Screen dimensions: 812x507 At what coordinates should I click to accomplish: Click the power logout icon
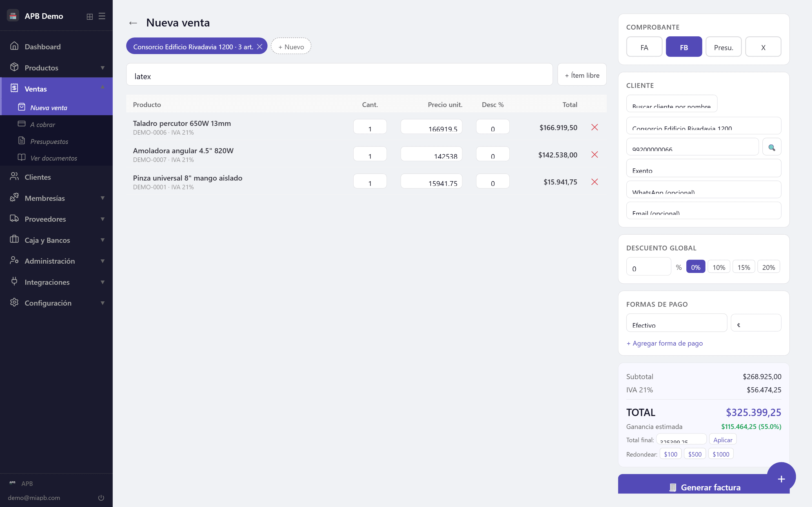point(101,498)
